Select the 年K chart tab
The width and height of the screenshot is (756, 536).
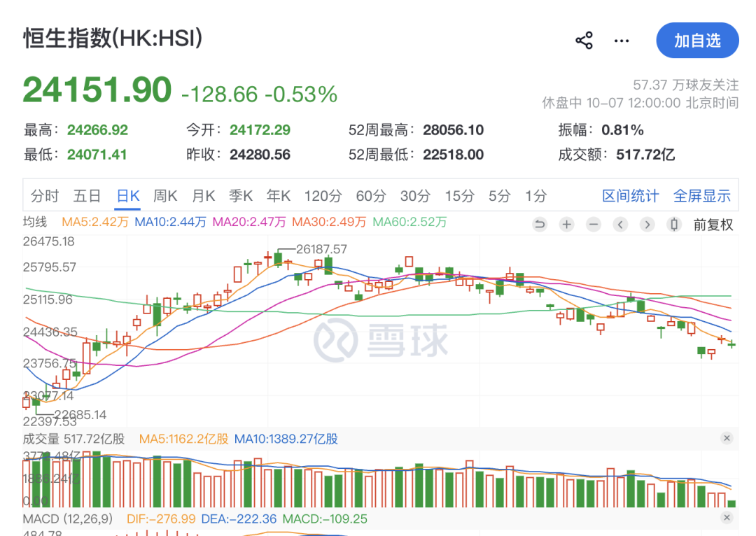tap(278, 196)
